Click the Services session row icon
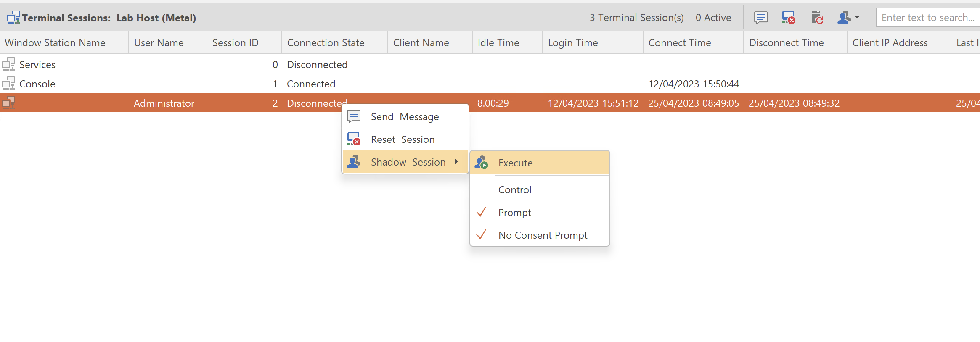Image resolution: width=980 pixels, height=342 pixels. click(8, 64)
